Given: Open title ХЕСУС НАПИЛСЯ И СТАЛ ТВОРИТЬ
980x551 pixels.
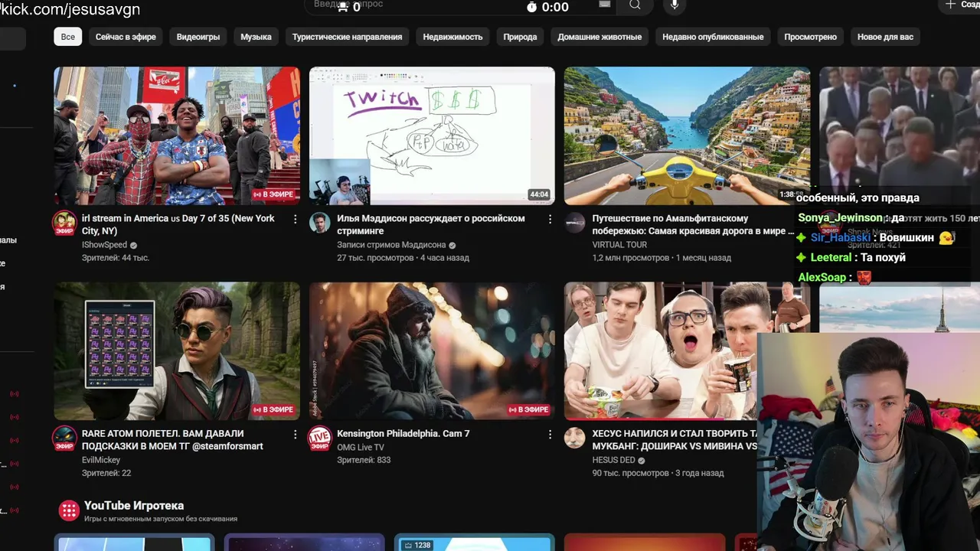Looking at the screenshot, I should [675, 439].
